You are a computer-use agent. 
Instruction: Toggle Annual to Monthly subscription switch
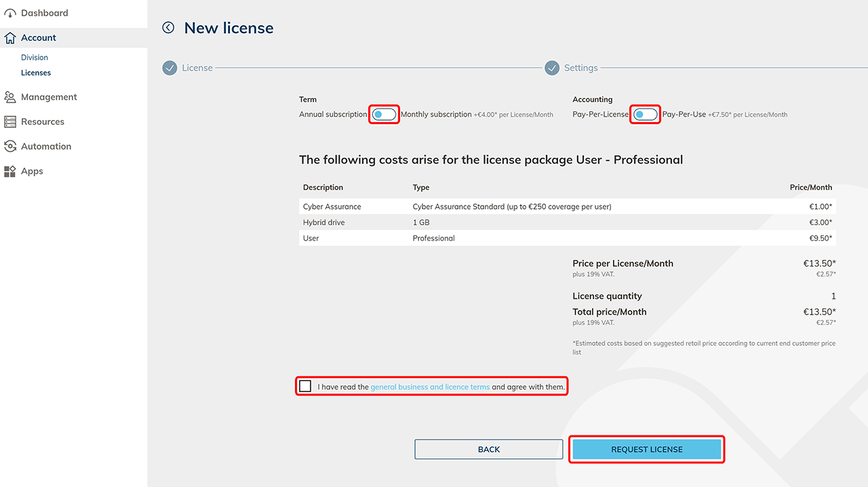coord(384,115)
